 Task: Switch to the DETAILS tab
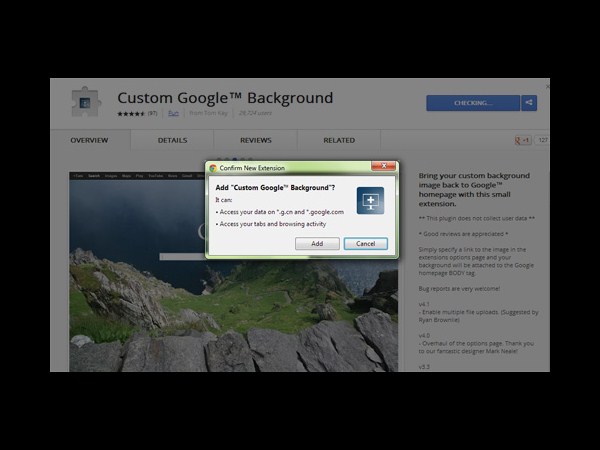172,140
